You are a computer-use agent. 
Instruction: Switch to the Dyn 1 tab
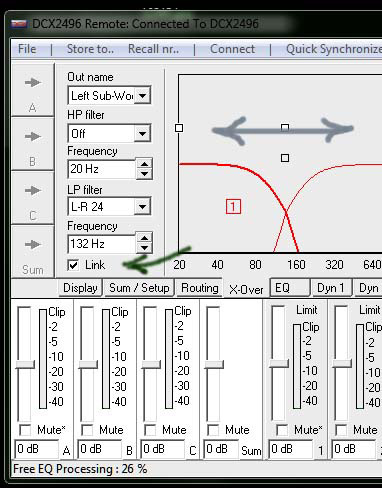pyautogui.click(x=332, y=288)
